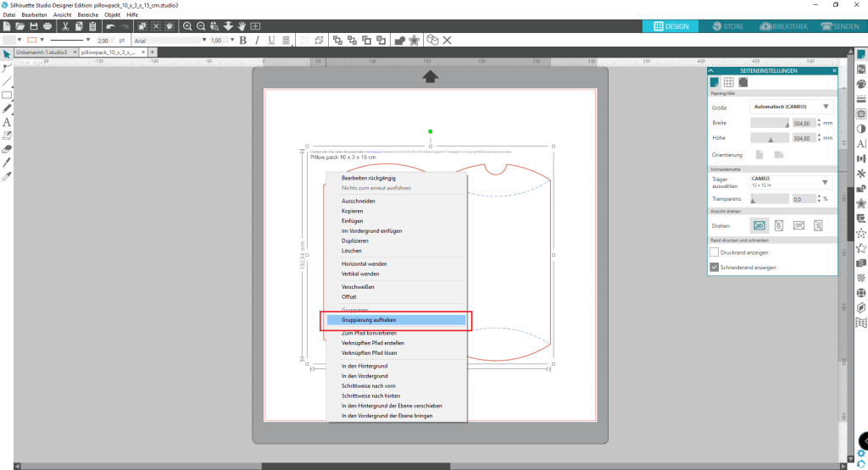Pick the rectangle drawing tool

(x=7, y=95)
